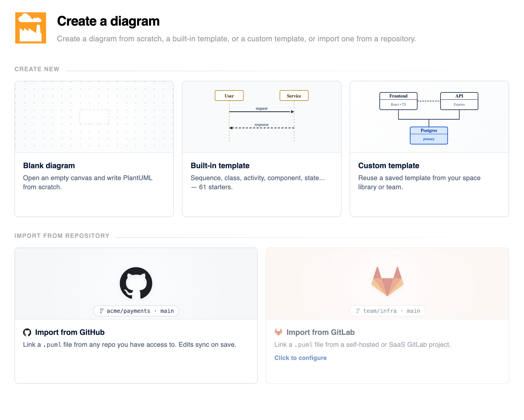The width and height of the screenshot is (524, 420).
Task: Click small GitHub icon beside Import from GitHub
Action: 27,332
